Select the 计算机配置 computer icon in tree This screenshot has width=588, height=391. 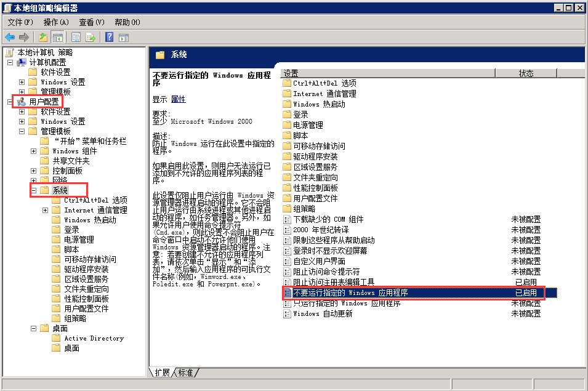(22, 62)
